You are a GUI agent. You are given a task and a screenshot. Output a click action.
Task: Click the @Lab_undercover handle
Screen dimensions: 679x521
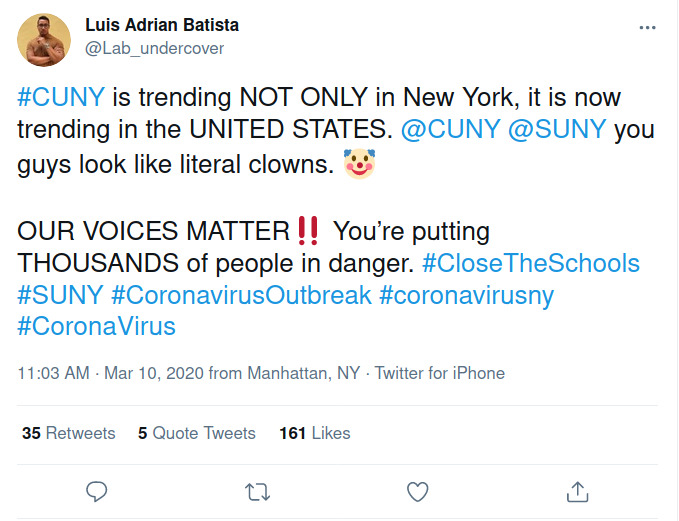(x=154, y=48)
